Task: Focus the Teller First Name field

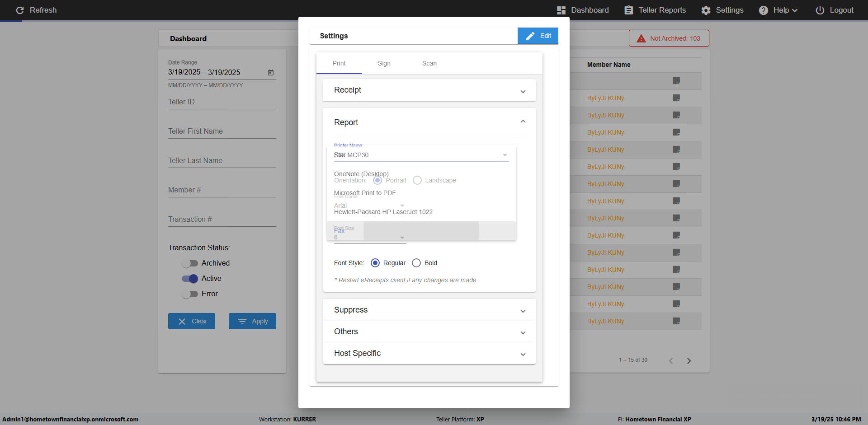Action: pyautogui.click(x=222, y=131)
